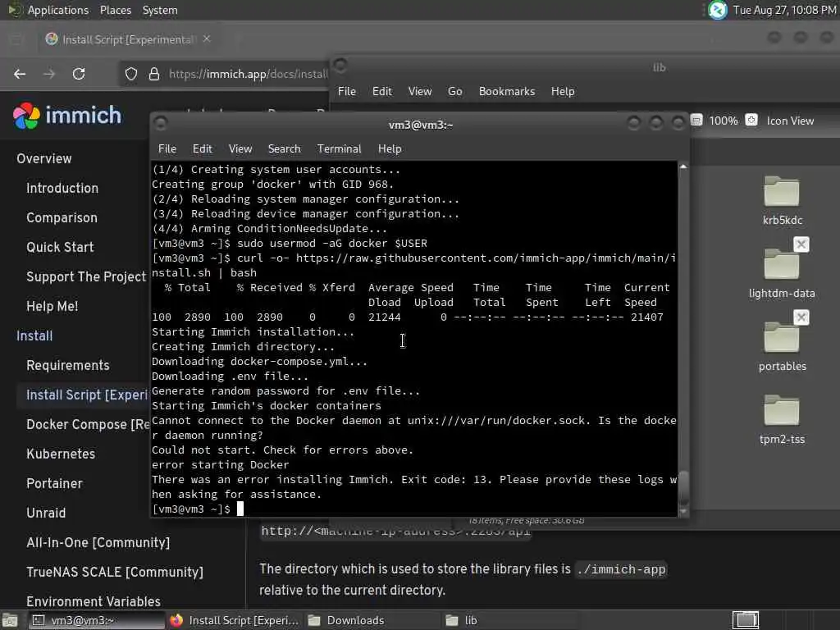This screenshot has height=630, width=840.
Task: Select the portables folder
Action: click(x=782, y=346)
